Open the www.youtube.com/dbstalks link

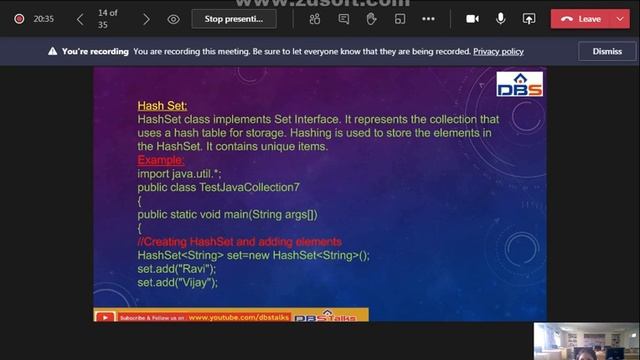click(x=239, y=317)
